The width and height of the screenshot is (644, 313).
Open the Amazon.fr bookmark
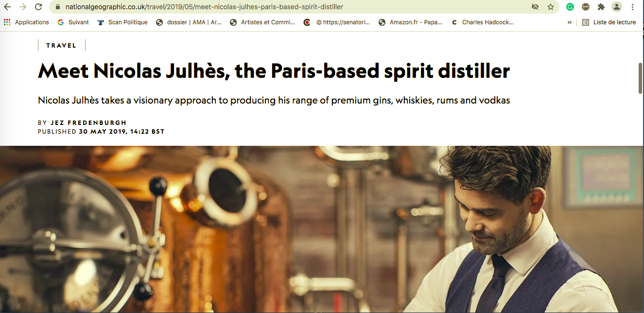coord(411,22)
